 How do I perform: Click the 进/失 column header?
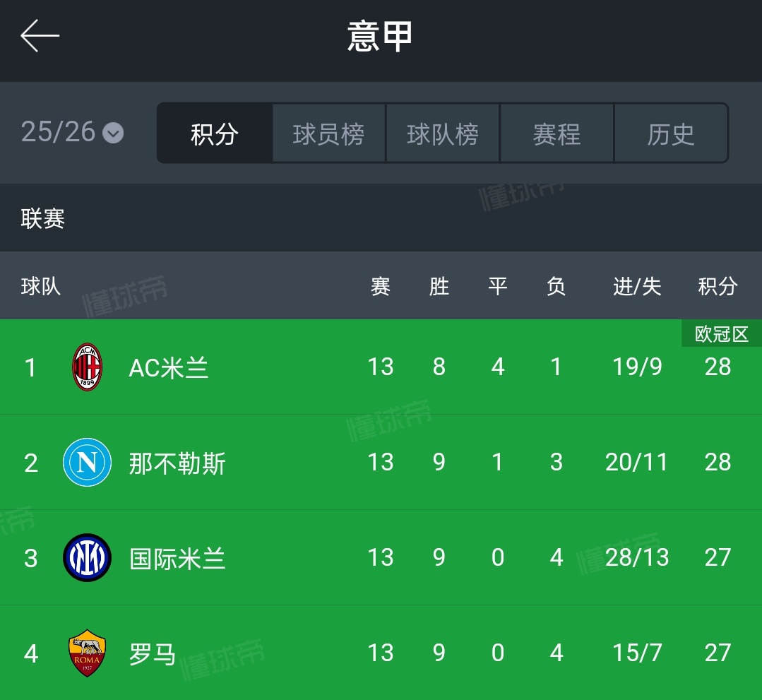click(x=637, y=286)
